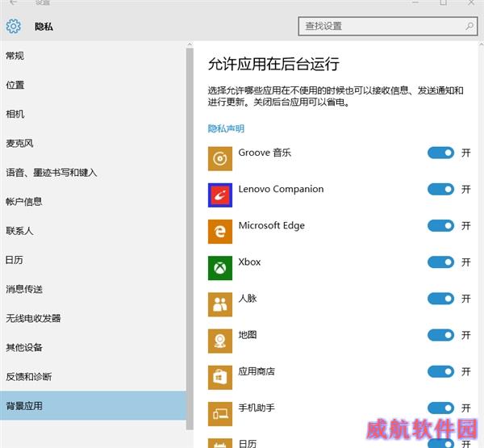Select 无线电收发器 in the sidebar

pyautogui.click(x=93, y=319)
